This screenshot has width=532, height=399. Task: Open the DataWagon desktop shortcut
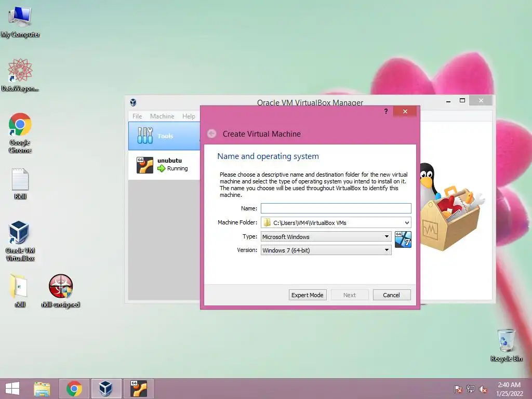point(20,75)
